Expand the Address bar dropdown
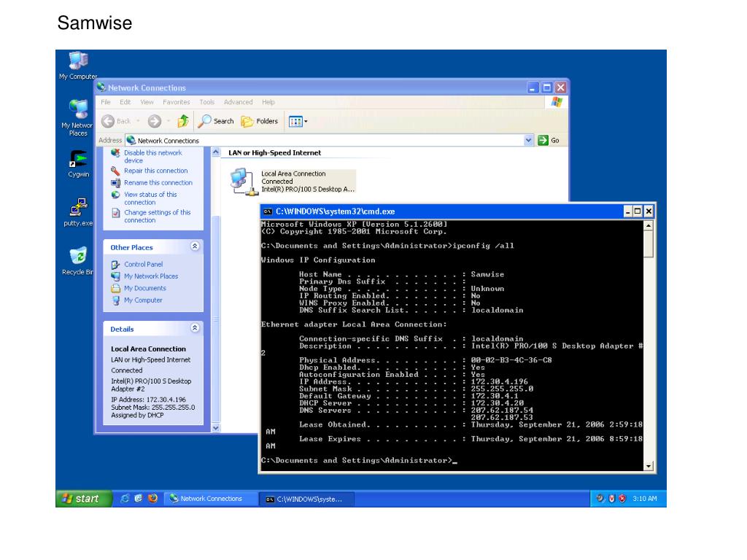Viewport: 747px width, 560px height. (528, 141)
